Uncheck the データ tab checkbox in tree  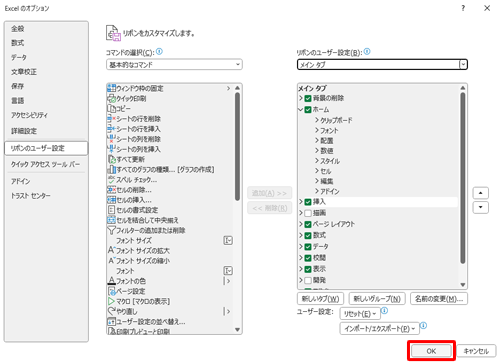(x=308, y=246)
